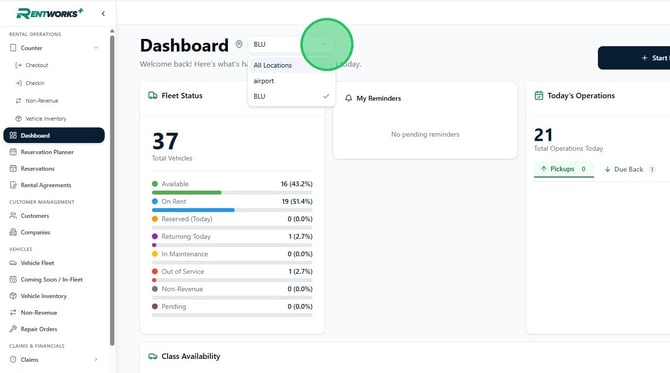Click the Checkout arrow icon
Image resolution: width=670 pixels, height=373 pixels.
click(18, 65)
